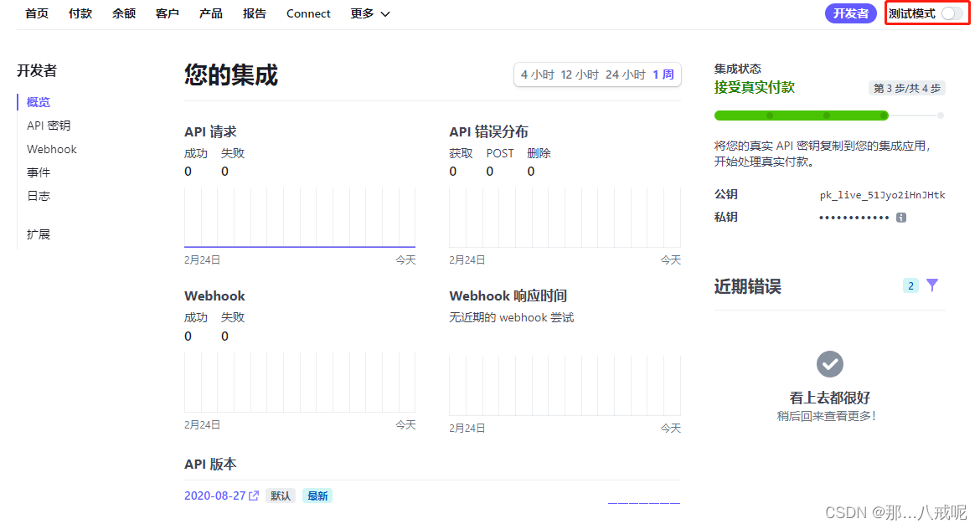The width and height of the screenshot is (980, 529).
Task: Click the pk_live public key to copy it
Action: tap(882, 194)
